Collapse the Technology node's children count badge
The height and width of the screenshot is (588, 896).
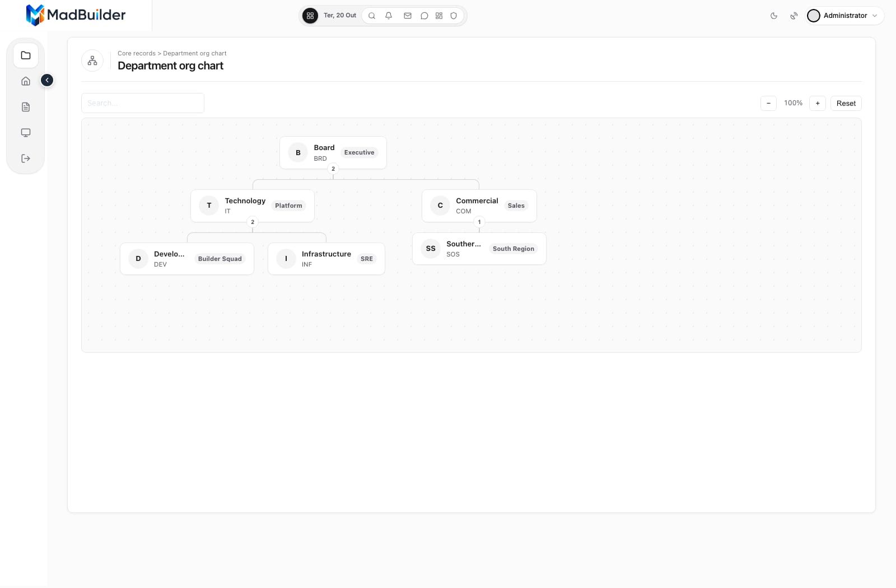click(253, 222)
